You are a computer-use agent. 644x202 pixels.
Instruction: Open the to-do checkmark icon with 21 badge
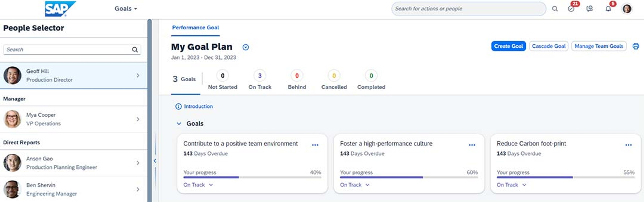point(571,9)
